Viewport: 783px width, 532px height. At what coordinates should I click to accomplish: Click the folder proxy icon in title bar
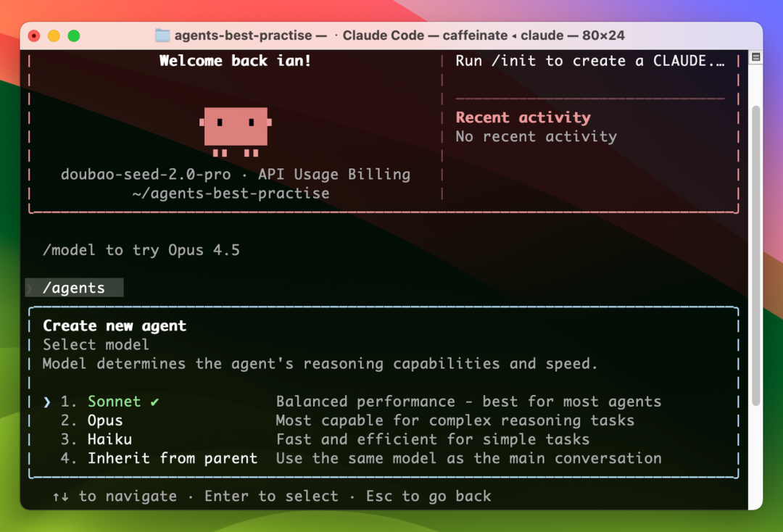point(162,36)
